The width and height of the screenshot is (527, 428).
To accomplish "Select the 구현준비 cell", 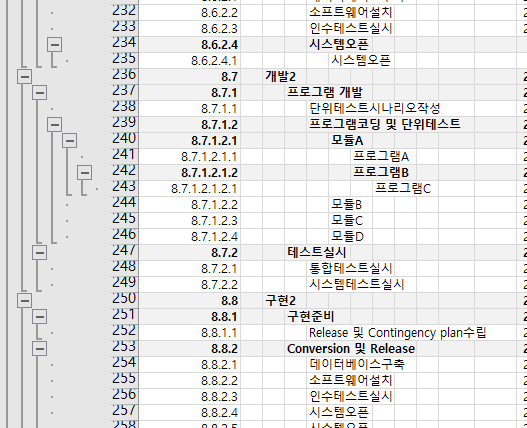I will click(311, 316).
